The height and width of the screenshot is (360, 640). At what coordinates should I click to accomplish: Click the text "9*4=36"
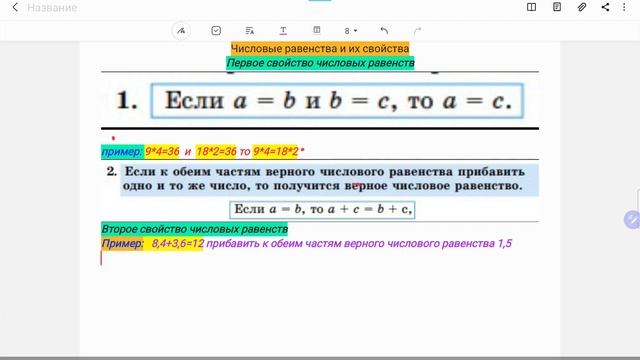click(x=162, y=151)
